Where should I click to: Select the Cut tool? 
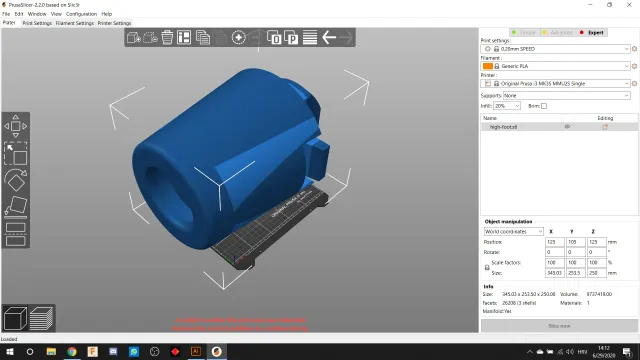click(16, 234)
